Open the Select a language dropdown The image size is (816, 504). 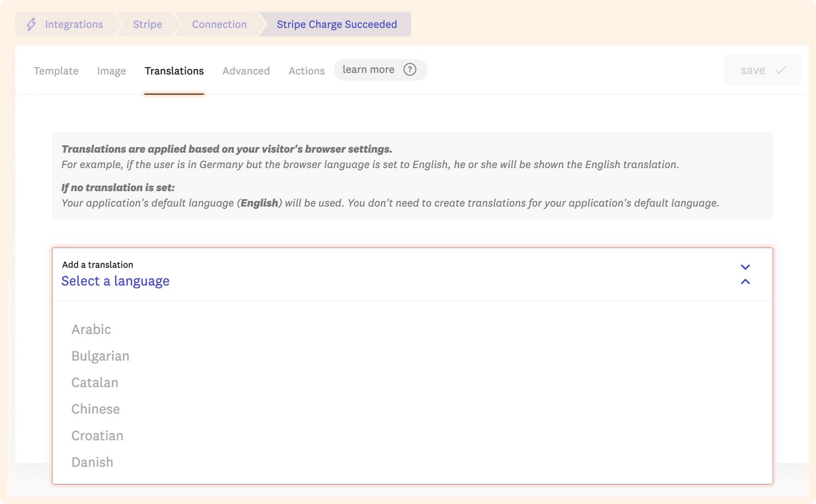tap(115, 281)
